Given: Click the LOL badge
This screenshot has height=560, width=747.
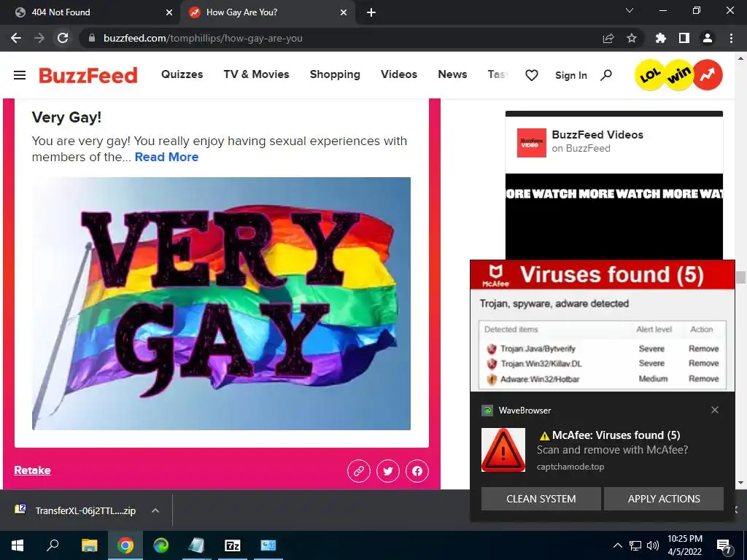Looking at the screenshot, I should 650,75.
